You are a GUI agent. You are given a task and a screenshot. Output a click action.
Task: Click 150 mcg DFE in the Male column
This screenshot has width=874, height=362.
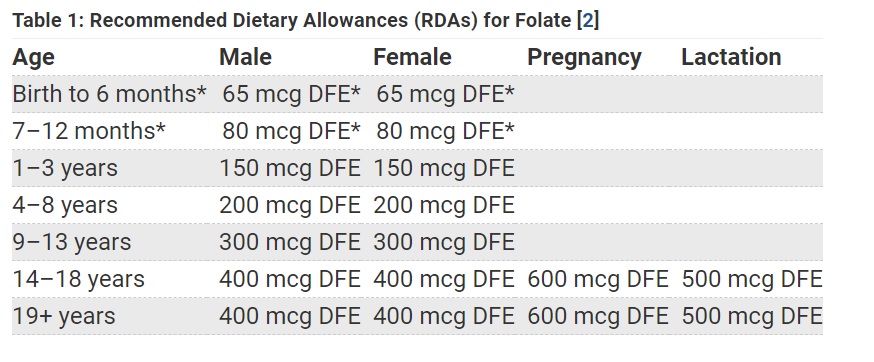[290, 168]
